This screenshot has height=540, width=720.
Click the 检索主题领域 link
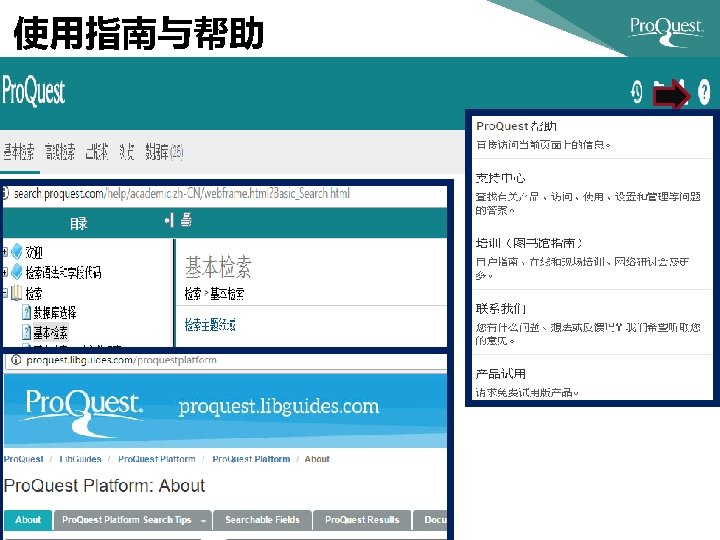pos(210,325)
